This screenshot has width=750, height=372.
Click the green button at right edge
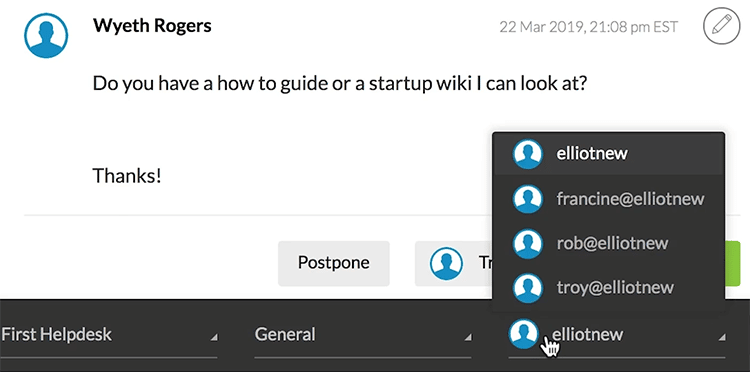tap(733, 263)
